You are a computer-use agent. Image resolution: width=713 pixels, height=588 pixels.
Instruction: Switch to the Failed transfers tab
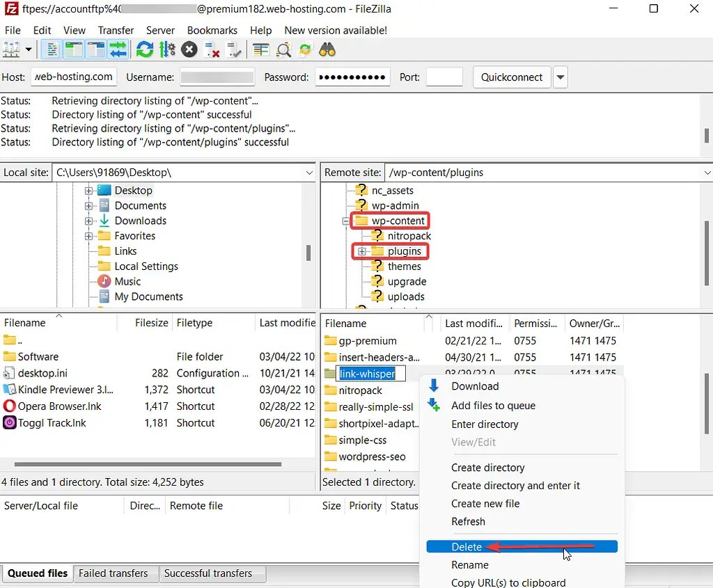115,573
